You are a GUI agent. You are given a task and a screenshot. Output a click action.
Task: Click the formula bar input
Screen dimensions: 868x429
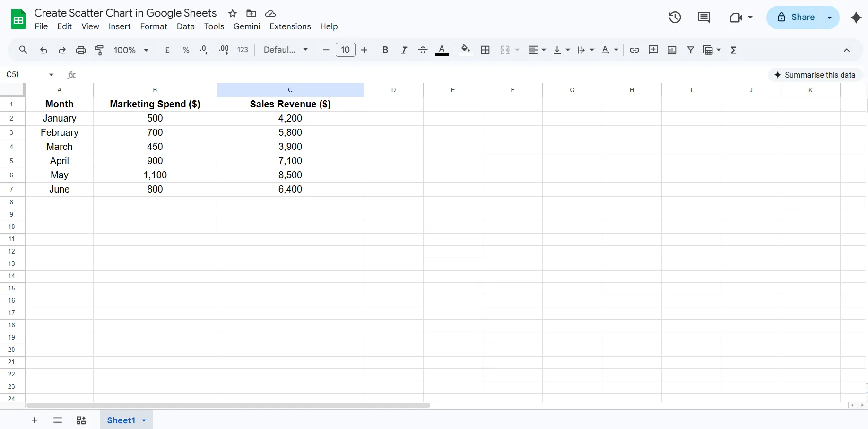[421, 75]
